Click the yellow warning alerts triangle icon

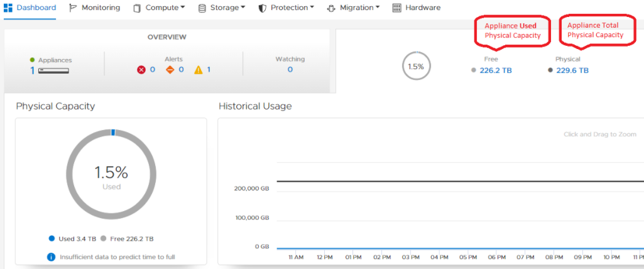199,70
